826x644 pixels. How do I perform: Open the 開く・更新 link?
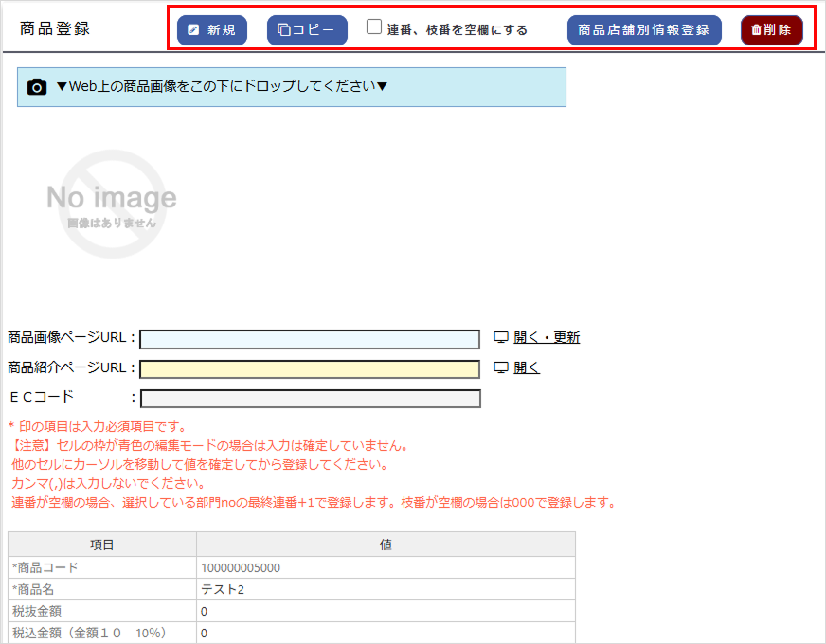[x=547, y=338]
